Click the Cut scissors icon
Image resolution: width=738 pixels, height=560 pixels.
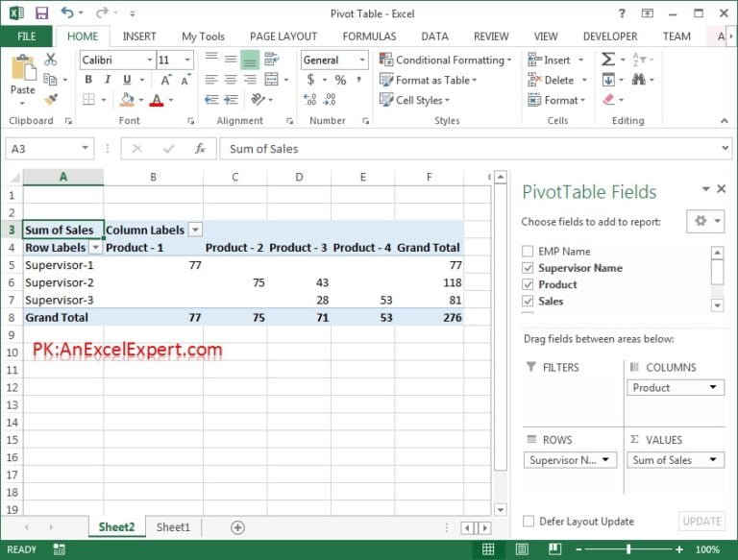point(50,60)
